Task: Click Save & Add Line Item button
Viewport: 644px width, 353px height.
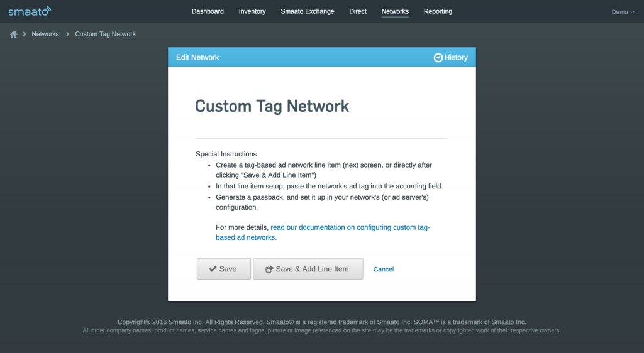Action: click(308, 269)
